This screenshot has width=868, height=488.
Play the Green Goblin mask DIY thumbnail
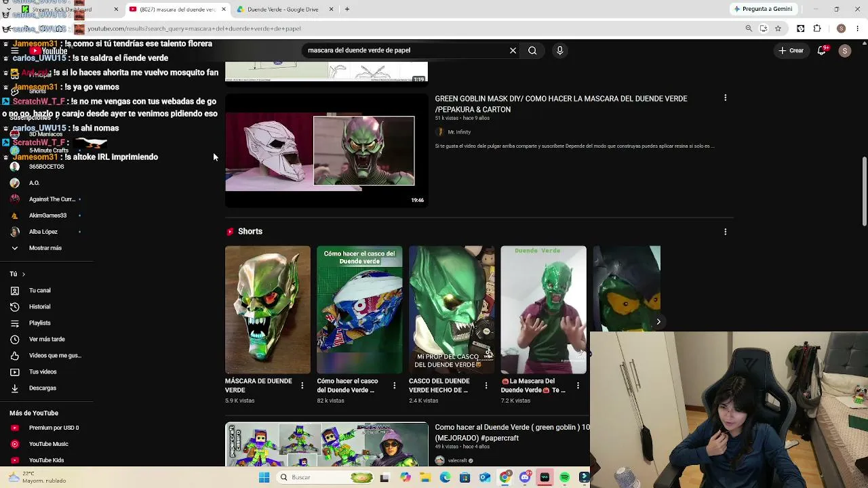[x=326, y=150]
